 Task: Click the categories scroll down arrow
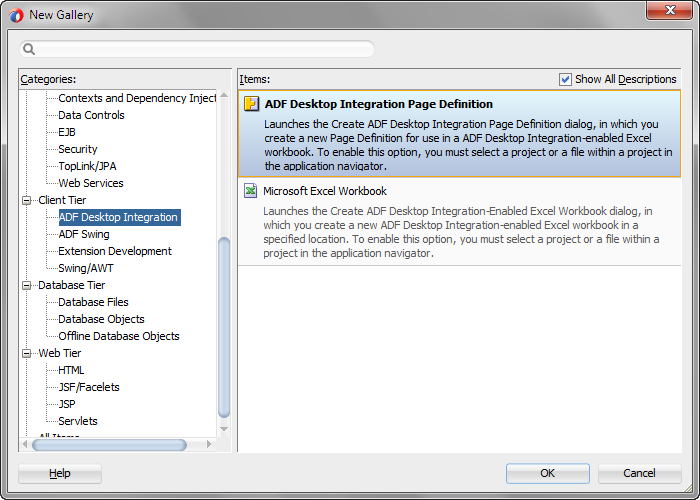(x=224, y=429)
